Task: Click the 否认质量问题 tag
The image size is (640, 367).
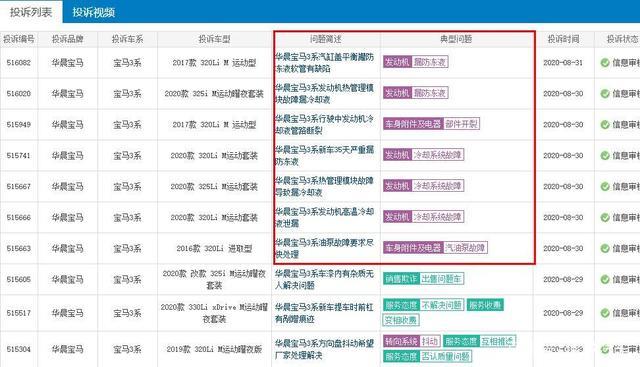Action: [x=446, y=356]
